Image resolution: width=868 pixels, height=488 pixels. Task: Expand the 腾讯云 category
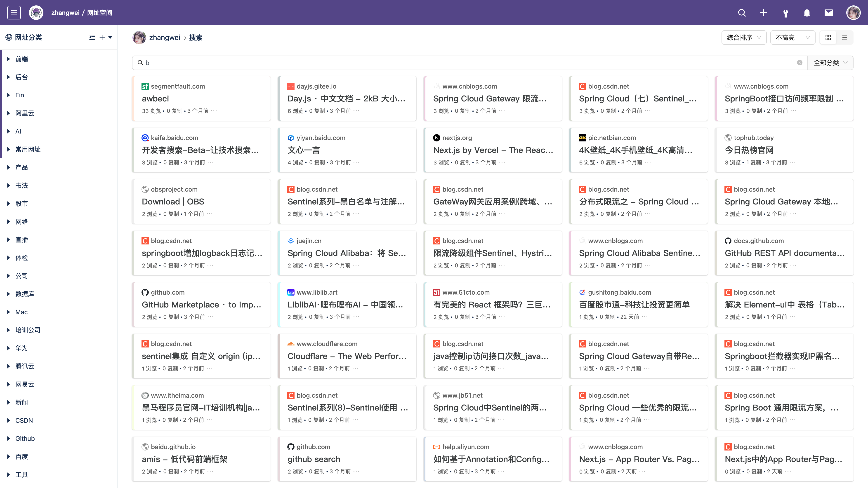pos(8,366)
